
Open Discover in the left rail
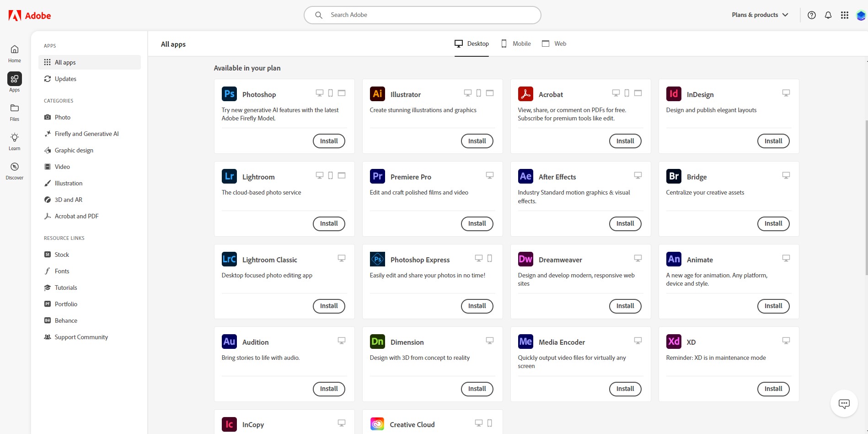(x=15, y=171)
